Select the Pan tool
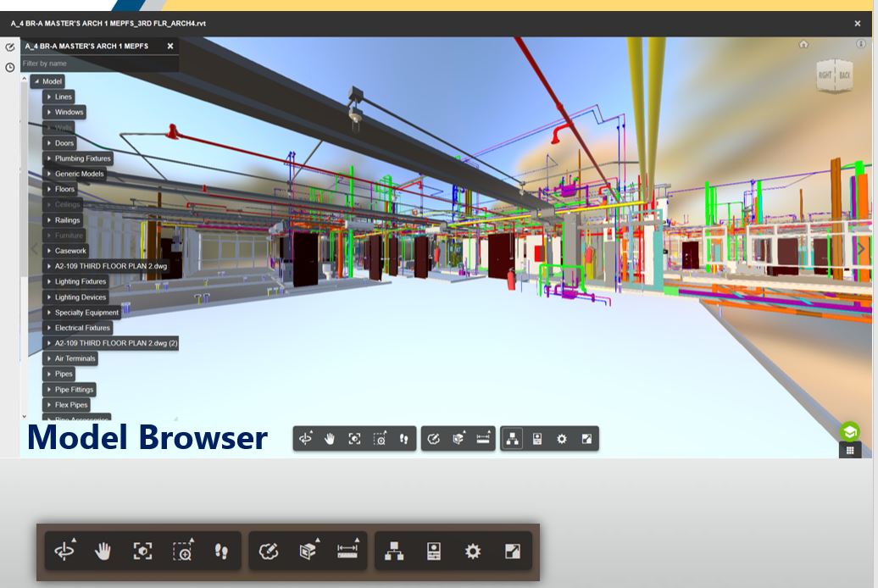878x588 pixels. [x=330, y=438]
